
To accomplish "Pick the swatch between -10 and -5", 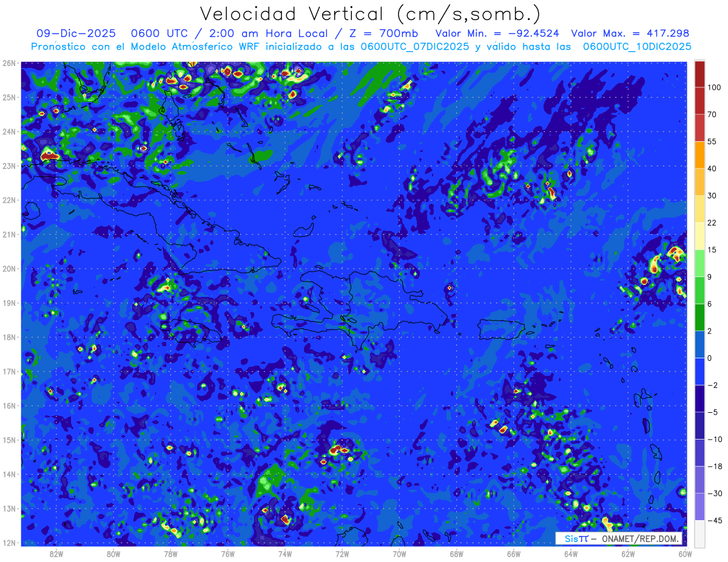I will point(699,425).
